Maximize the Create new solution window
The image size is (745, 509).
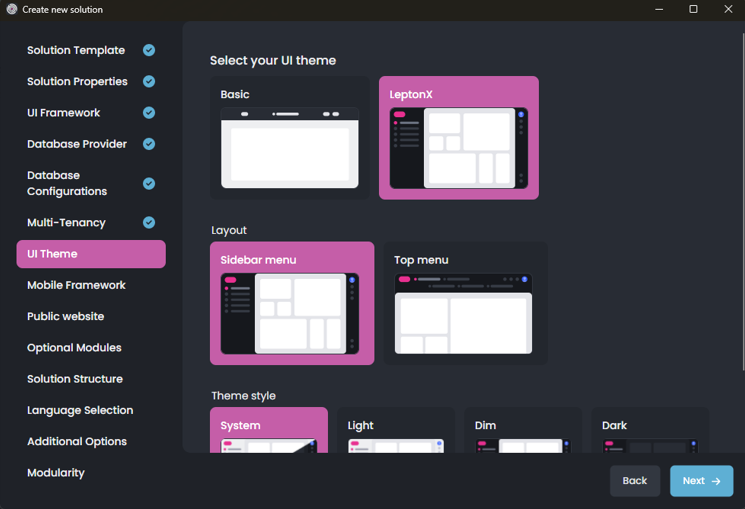(x=693, y=10)
